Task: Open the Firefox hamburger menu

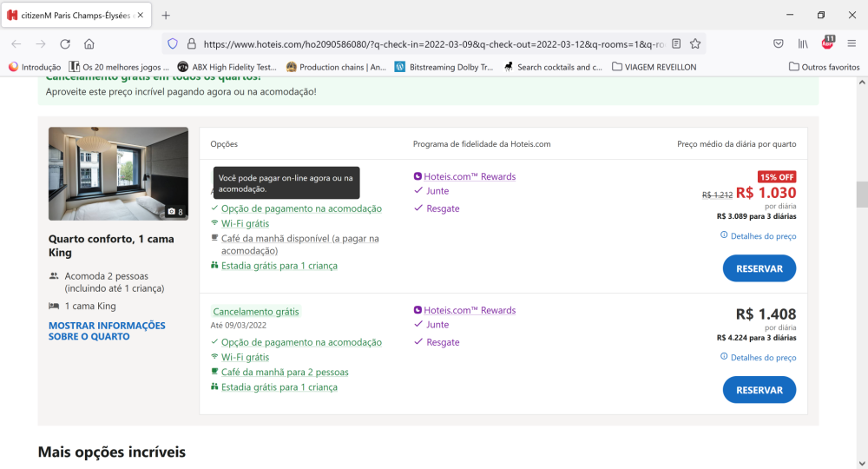Action: pos(851,43)
